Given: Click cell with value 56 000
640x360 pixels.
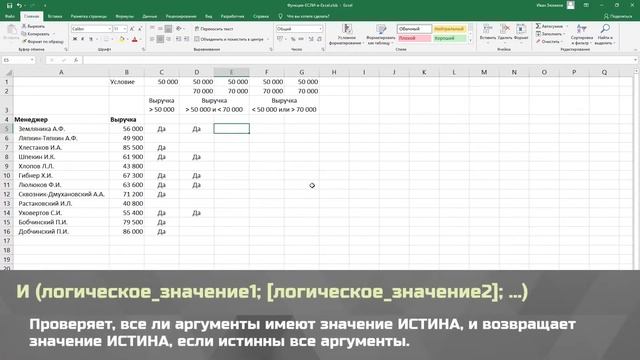Looking at the screenshot, I should 127,129.
